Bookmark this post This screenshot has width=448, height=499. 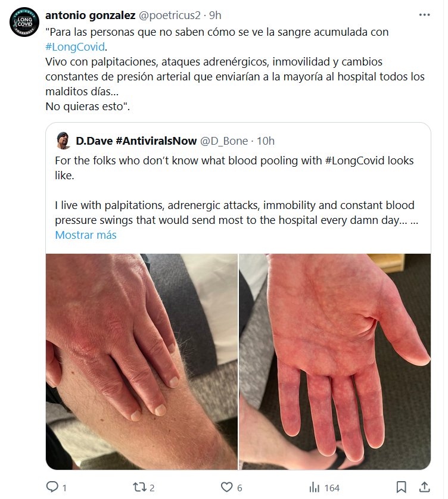[x=401, y=487]
